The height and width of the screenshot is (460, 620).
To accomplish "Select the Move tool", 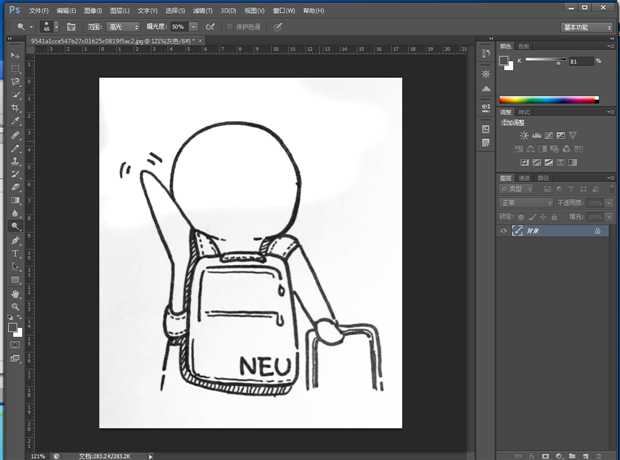I will (x=15, y=54).
